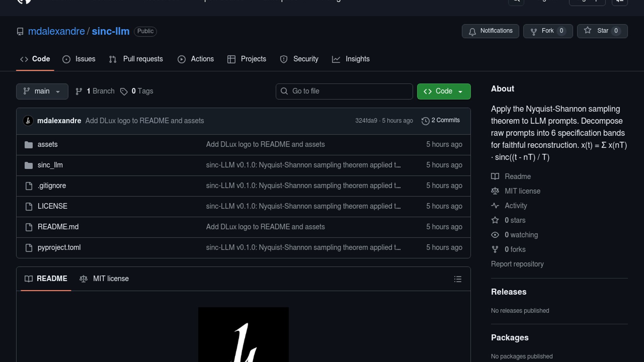Click the tag icon beside 0 Tags
Image resolution: width=644 pixels, height=362 pixels.
(x=124, y=92)
